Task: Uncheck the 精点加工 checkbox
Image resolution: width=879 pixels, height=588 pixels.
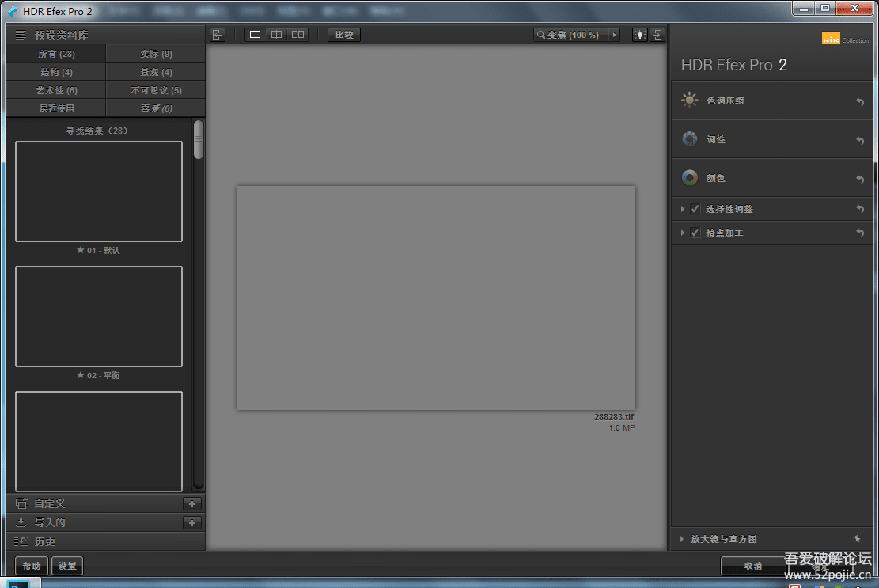Action: [x=695, y=232]
